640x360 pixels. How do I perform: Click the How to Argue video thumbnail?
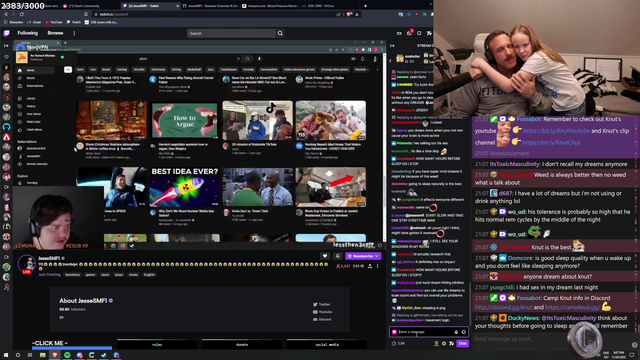(x=184, y=120)
